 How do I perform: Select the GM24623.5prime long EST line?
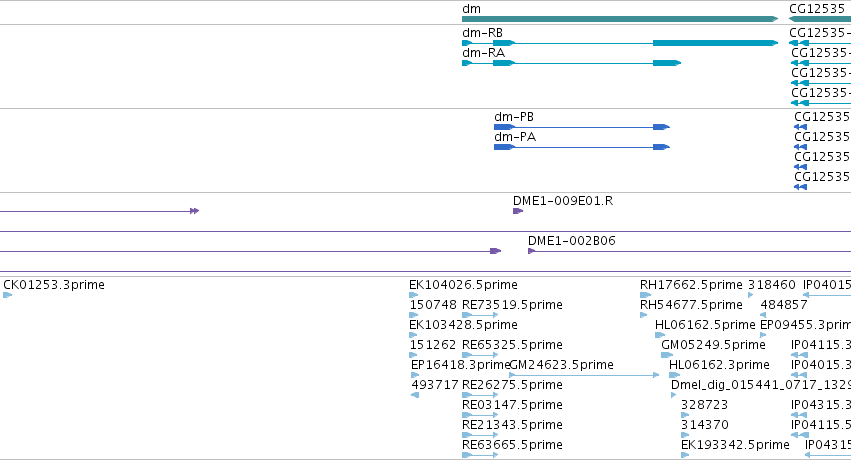click(584, 375)
